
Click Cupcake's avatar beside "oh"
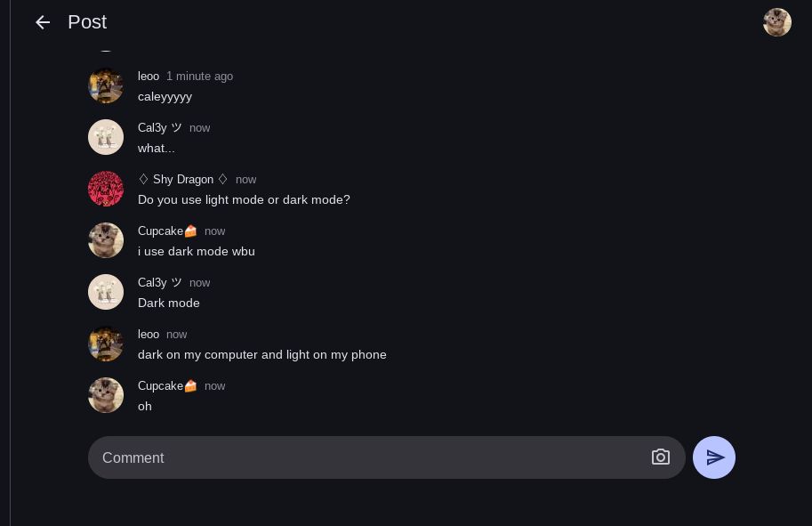click(x=106, y=395)
